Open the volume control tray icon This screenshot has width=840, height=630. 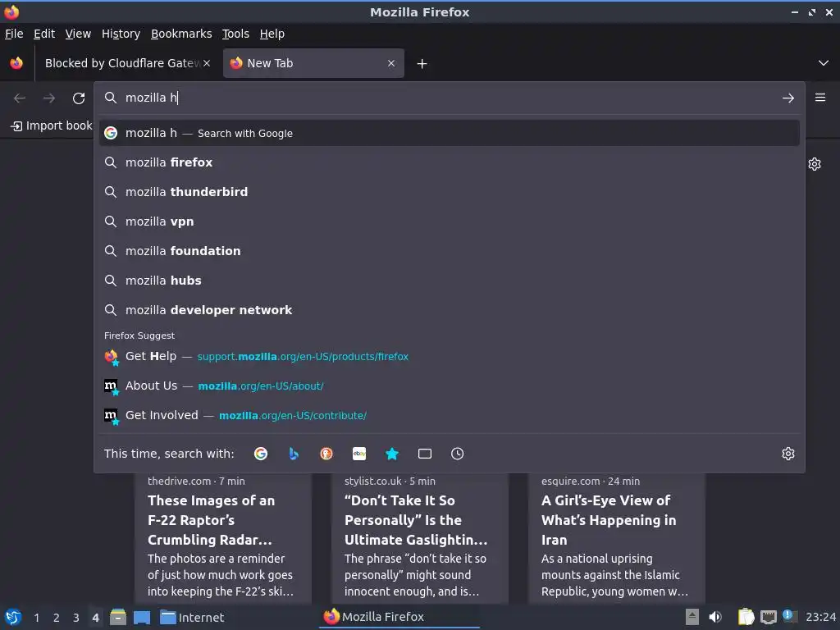coord(715,617)
